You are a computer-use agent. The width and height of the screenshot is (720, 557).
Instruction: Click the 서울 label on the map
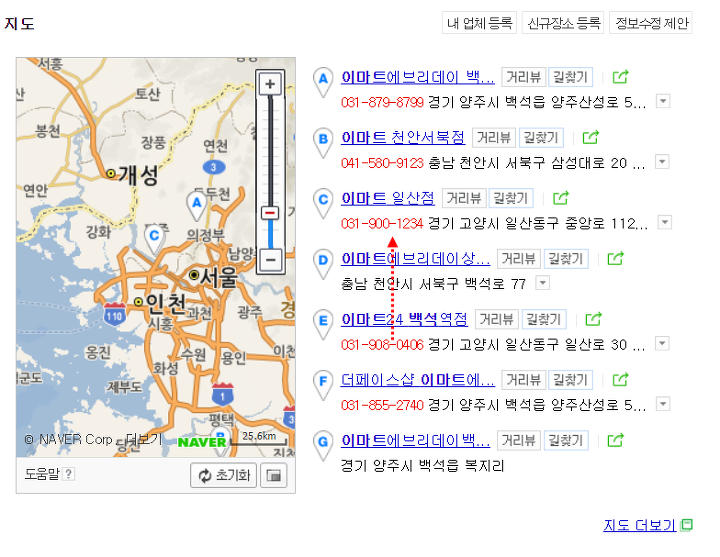[219, 277]
